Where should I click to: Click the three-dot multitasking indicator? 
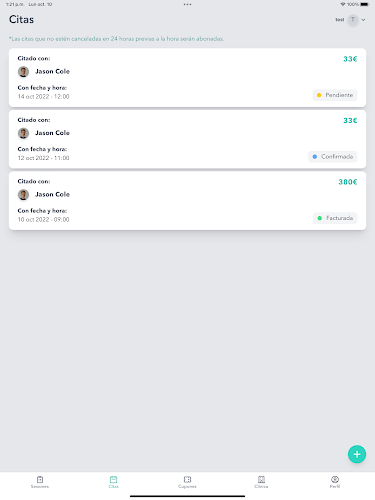click(x=187, y=4)
